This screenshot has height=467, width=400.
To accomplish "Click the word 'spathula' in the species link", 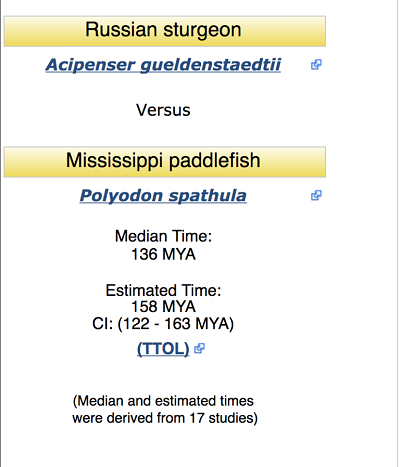I will [x=207, y=196].
